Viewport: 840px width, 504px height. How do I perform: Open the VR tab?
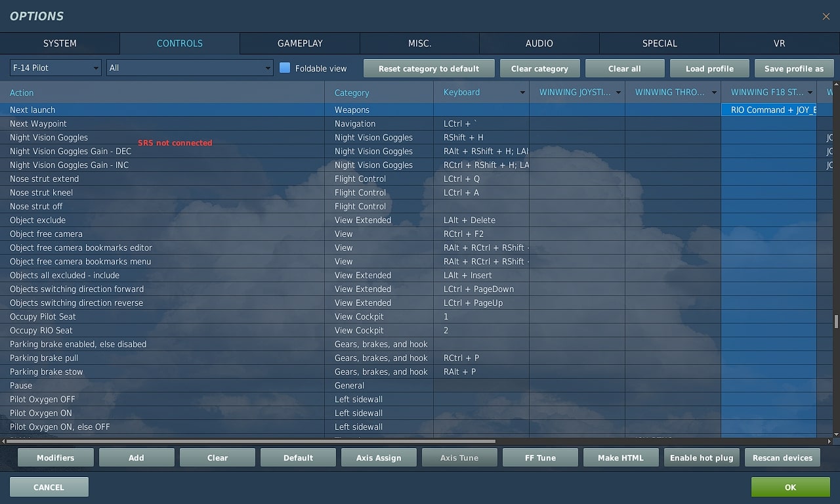[779, 43]
